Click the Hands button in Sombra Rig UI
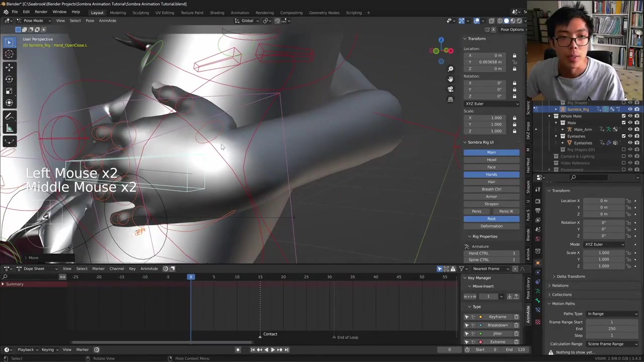This screenshot has width=644, height=362. pyautogui.click(x=491, y=174)
